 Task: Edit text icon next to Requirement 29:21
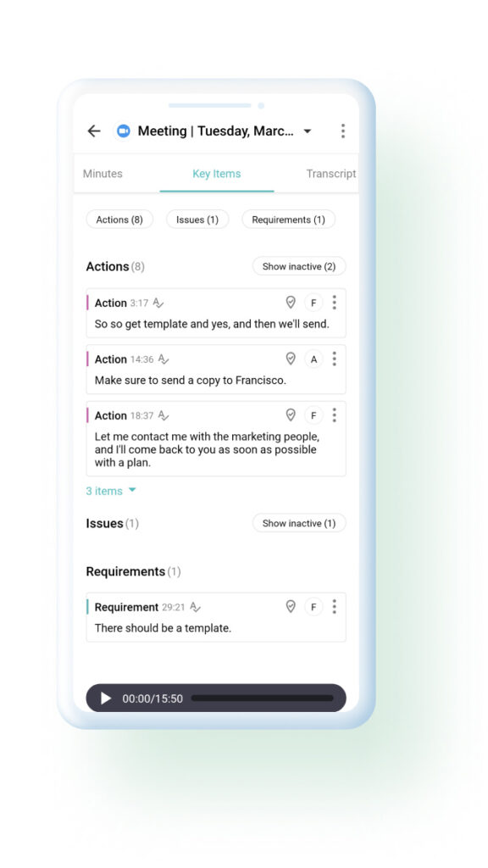point(196,607)
